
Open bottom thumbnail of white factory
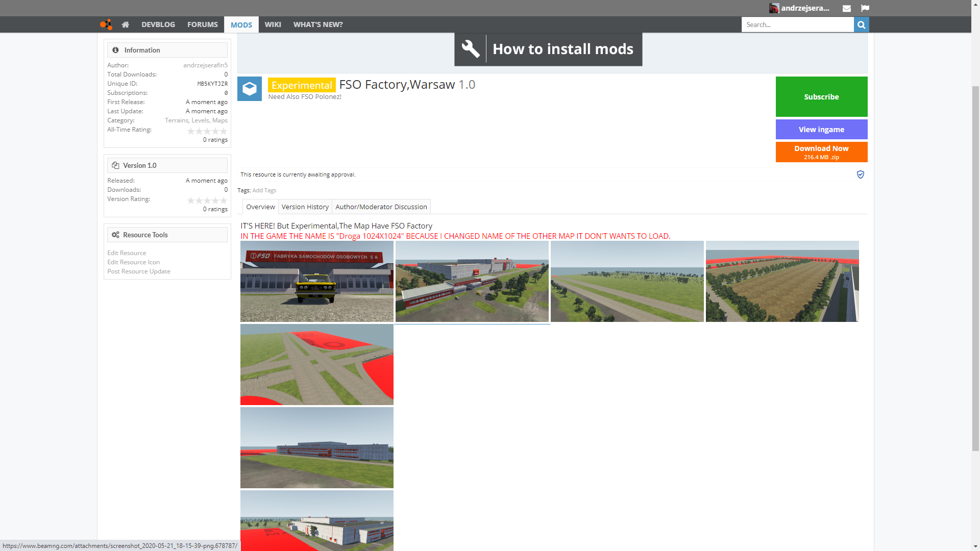317,520
